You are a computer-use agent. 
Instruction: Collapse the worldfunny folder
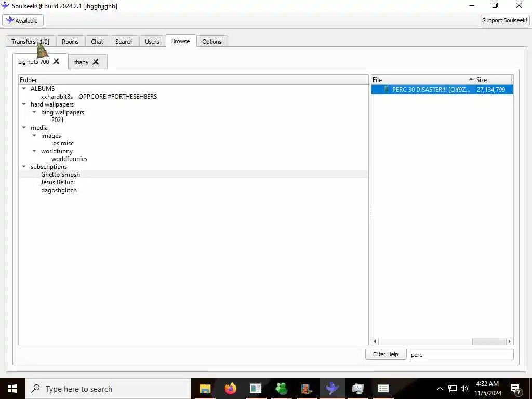tap(34, 151)
